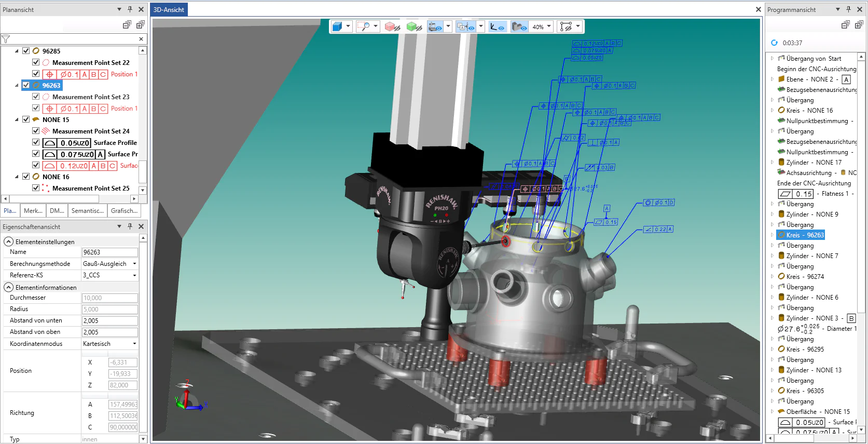Select Kreis - 96274 in program view
This screenshot has height=444, width=868.
805,277
